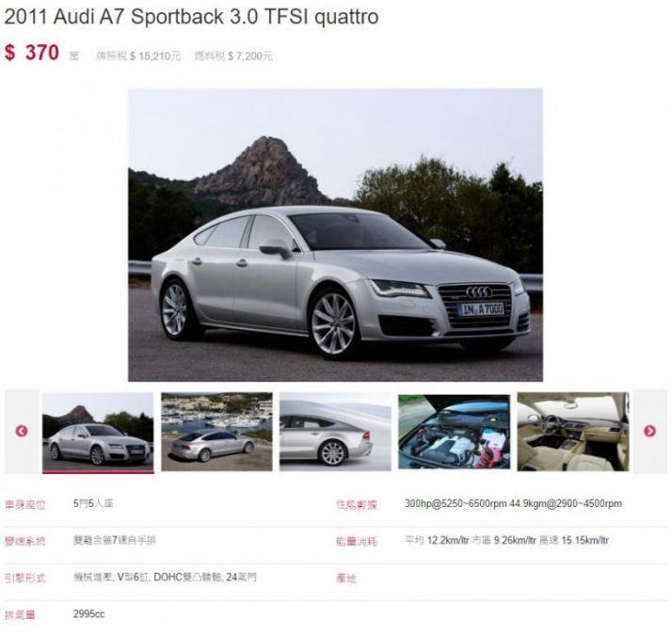Click the fuel tax $ 7,200 text
The image size is (672, 632).
pyautogui.click(x=233, y=56)
